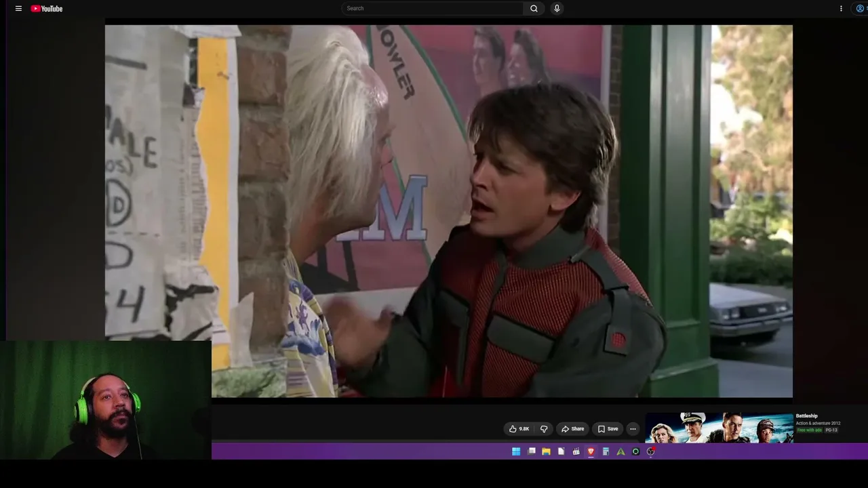Open the Windows Start menu

click(516, 451)
